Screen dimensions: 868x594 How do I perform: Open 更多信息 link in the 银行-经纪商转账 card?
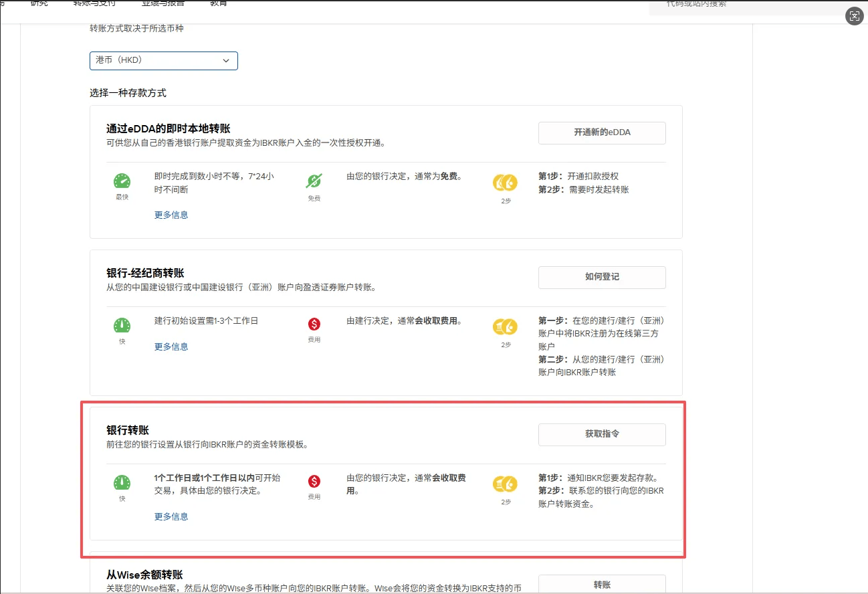tap(171, 346)
